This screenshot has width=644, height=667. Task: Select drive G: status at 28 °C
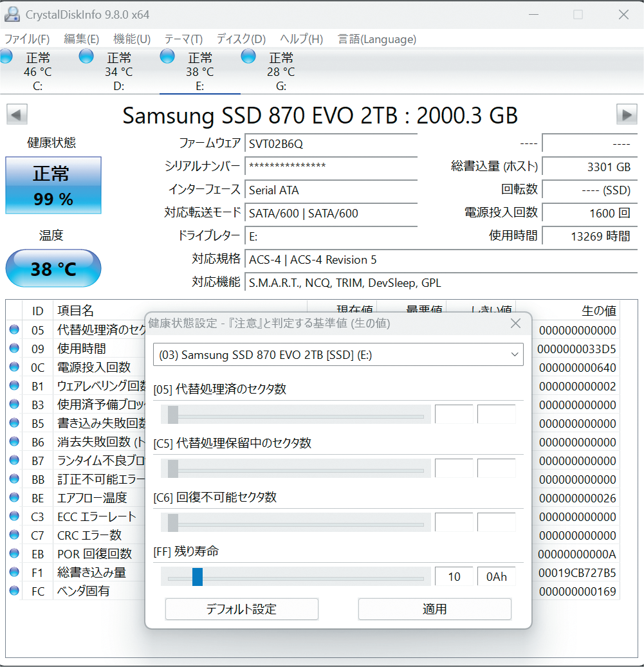(281, 71)
